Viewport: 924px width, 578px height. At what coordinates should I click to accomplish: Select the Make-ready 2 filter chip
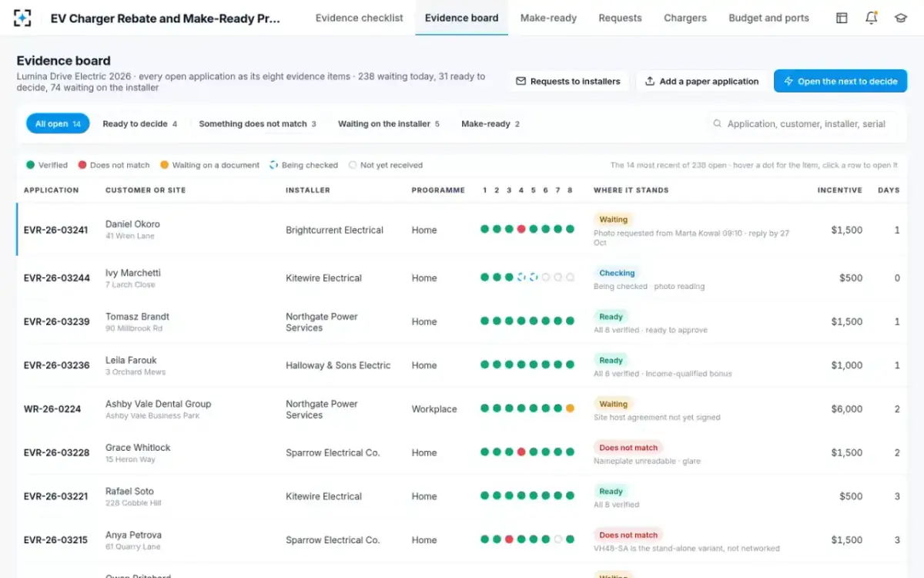pos(490,123)
